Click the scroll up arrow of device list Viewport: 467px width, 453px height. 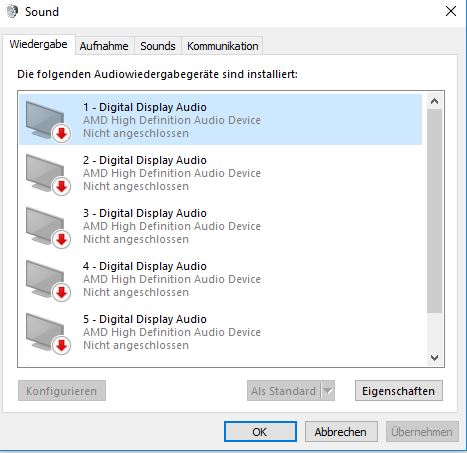click(x=434, y=101)
